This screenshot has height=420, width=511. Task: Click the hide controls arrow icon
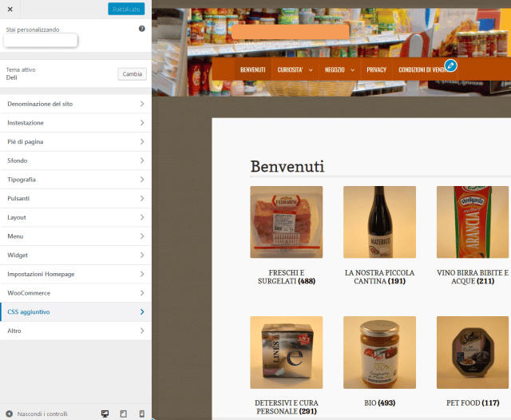click(9, 414)
